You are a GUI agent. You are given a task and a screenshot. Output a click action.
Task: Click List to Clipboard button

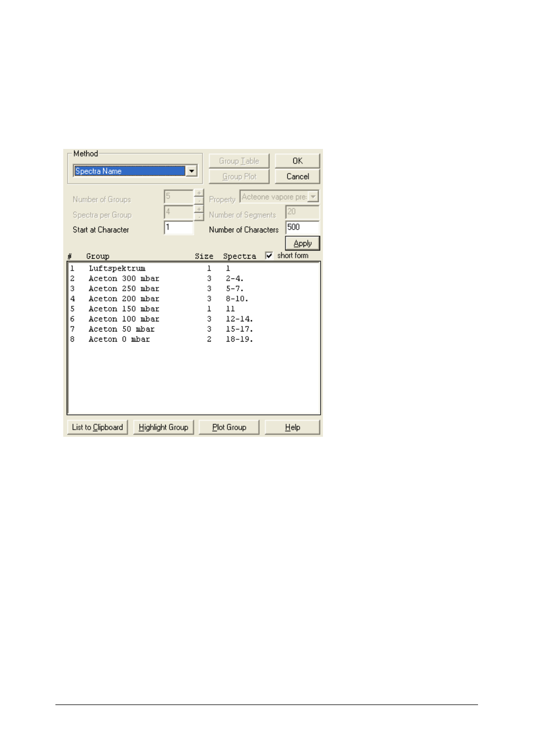click(97, 427)
